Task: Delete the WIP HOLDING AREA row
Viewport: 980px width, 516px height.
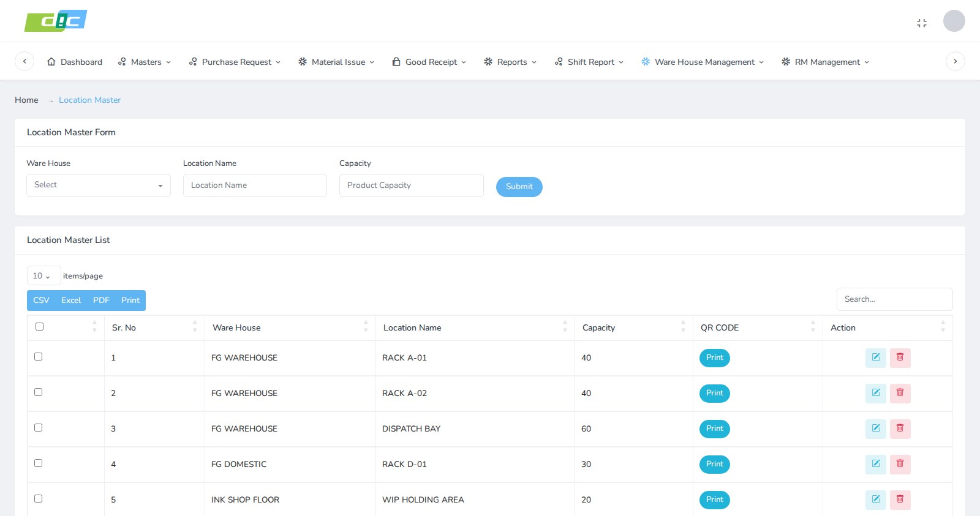Action: [x=900, y=499]
